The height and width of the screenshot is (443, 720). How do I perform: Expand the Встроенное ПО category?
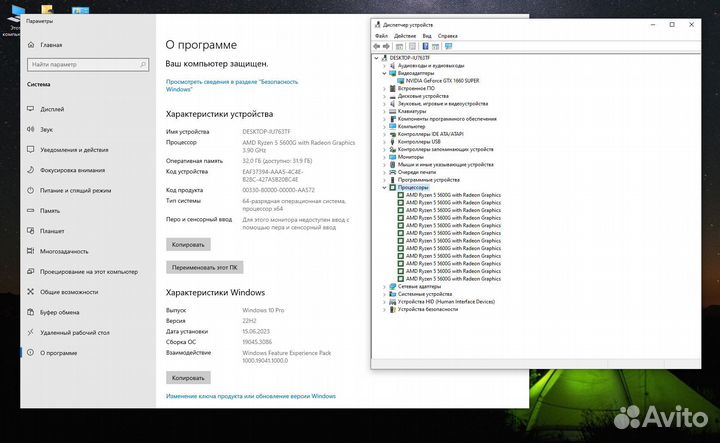[384, 89]
